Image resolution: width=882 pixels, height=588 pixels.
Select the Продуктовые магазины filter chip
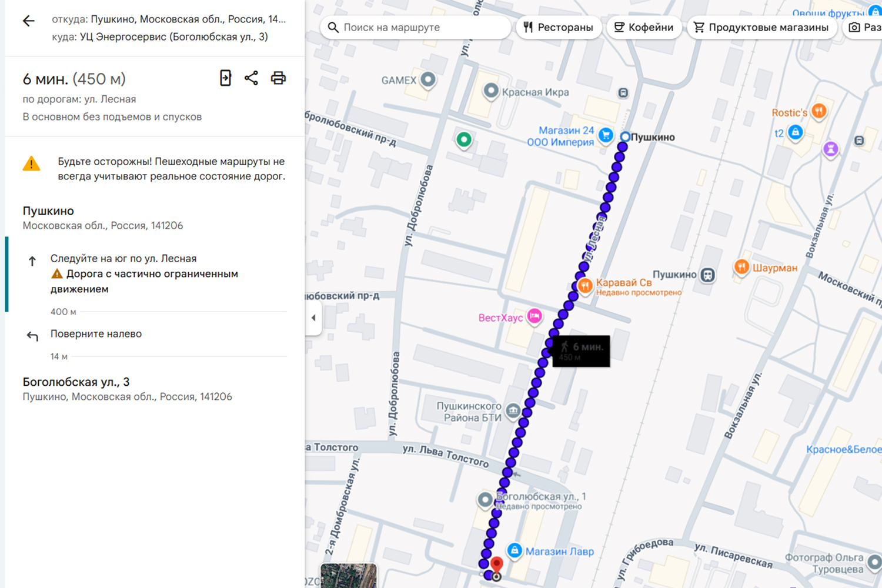pyautogui.click(x=761, y=28)
